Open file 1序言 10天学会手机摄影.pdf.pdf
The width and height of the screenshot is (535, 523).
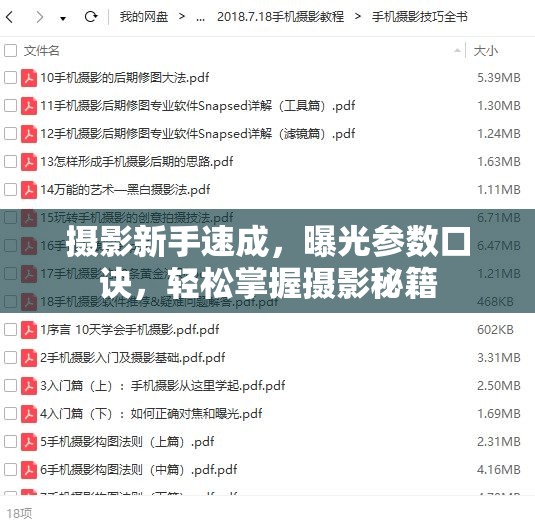click(x=130, y=330)
